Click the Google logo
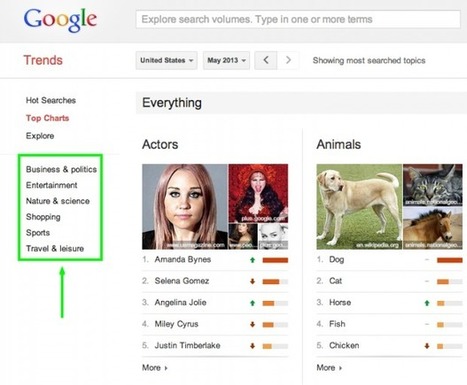This screenshot has width=467, height=385. coord(60,20)
